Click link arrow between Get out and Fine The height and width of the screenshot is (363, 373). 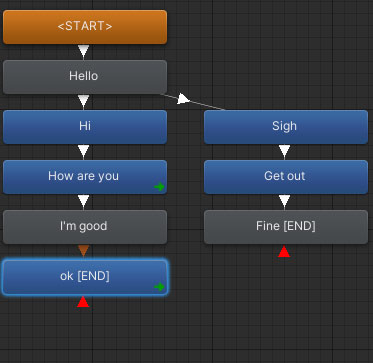[x=284, y=201]
